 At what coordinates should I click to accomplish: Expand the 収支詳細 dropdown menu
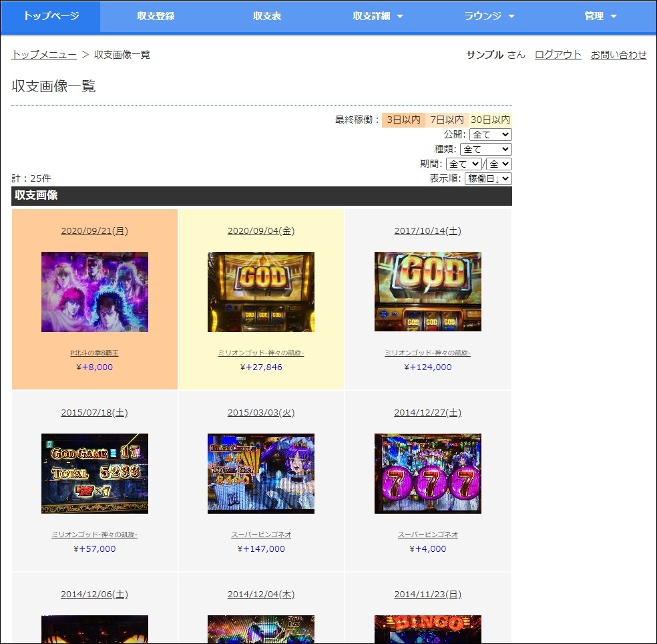[x=377, y=16]
